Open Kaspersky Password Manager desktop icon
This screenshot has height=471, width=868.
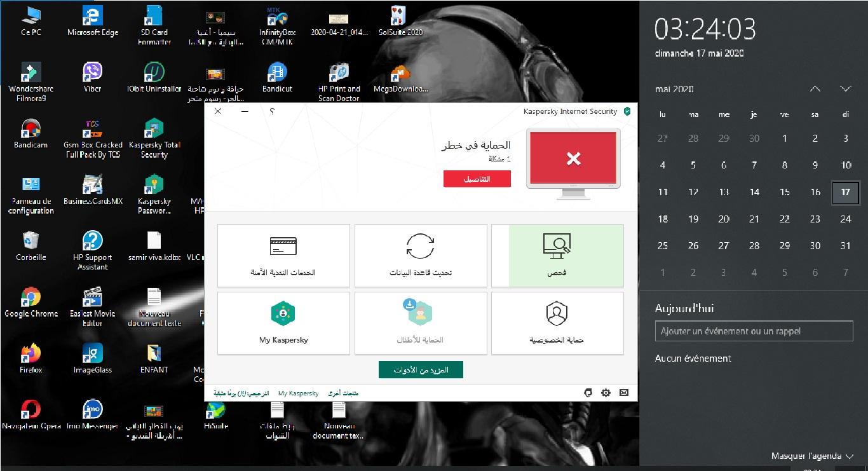(154, 195)
